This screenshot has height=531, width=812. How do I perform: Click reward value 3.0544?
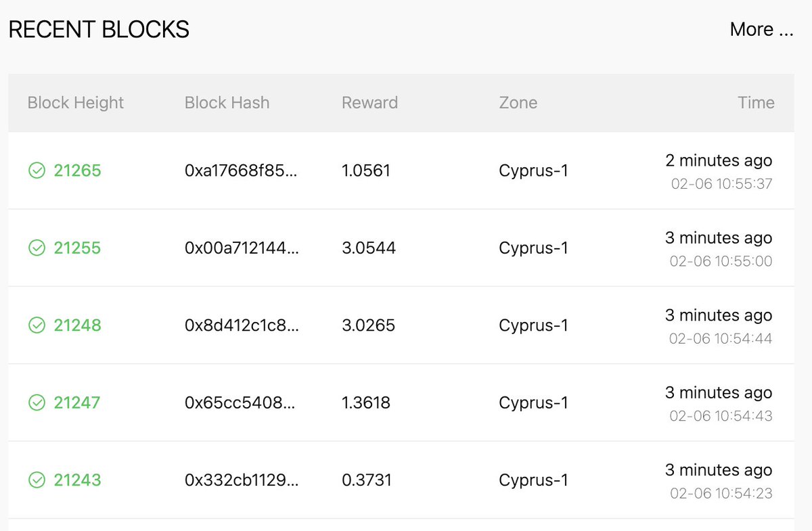(369, 248)
